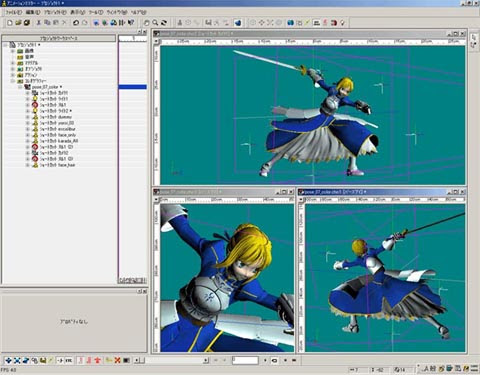Image resolution: width=480 pixels, height=375 pixels.
Task: Click the red upward arrow icon in bottom toolbar
Action: click(98, 360)
